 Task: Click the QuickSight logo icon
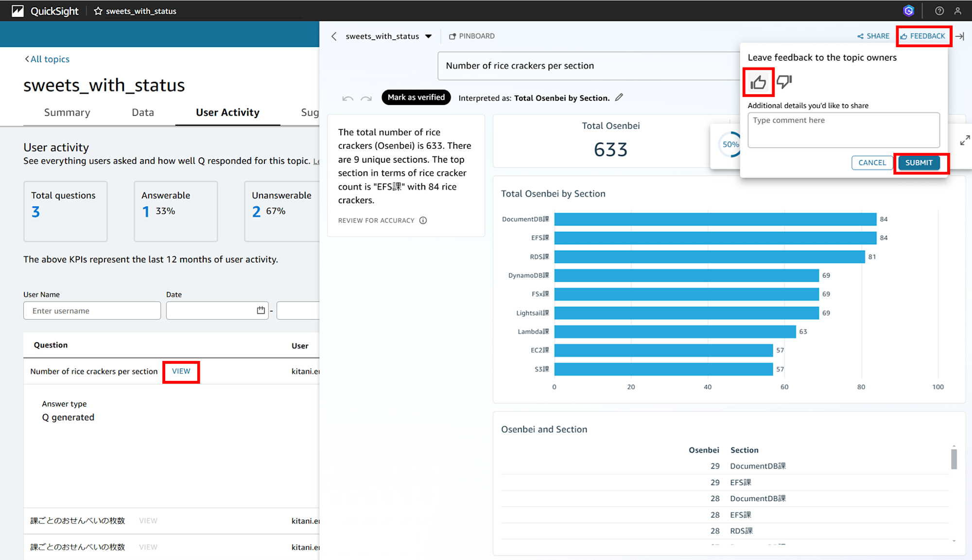coord(17,11)
